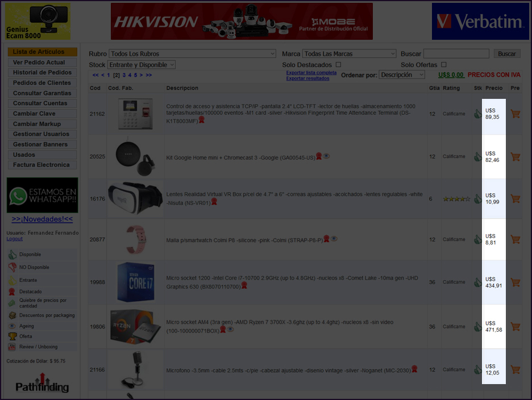
Task: Click eye icon next to Google Home kit
Action: tap(327, 156)
